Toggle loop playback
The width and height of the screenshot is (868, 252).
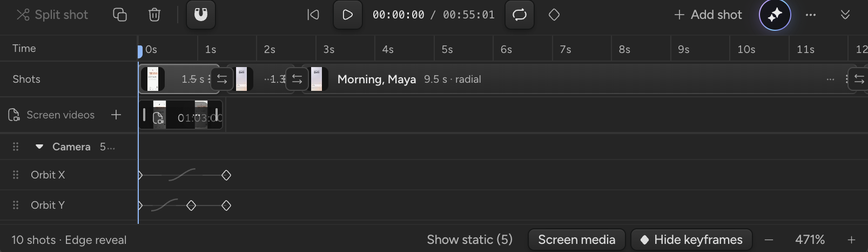[x=520, y=15]
